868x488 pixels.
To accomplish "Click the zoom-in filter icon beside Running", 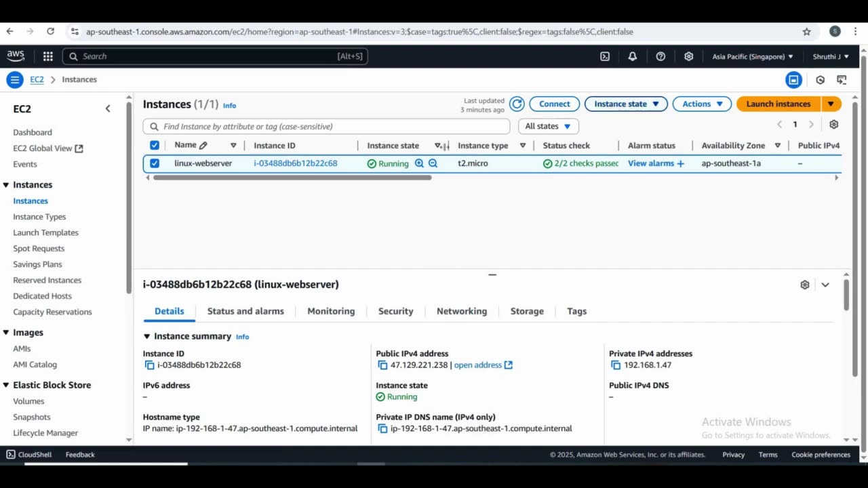I will click(419, 163).
